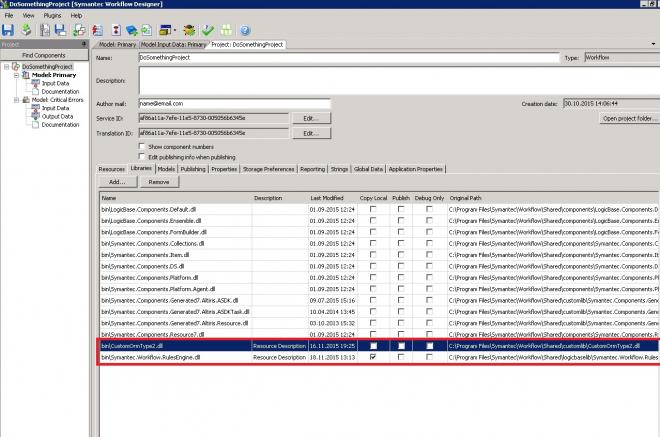
Task: Check Copy Local for CustomOrmType2.dll row
Action: click(x=373, y=346)
